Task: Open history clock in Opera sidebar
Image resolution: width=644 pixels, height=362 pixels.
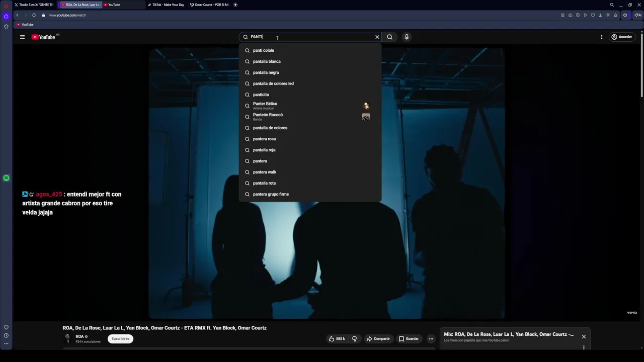Action: click(6, 335)
